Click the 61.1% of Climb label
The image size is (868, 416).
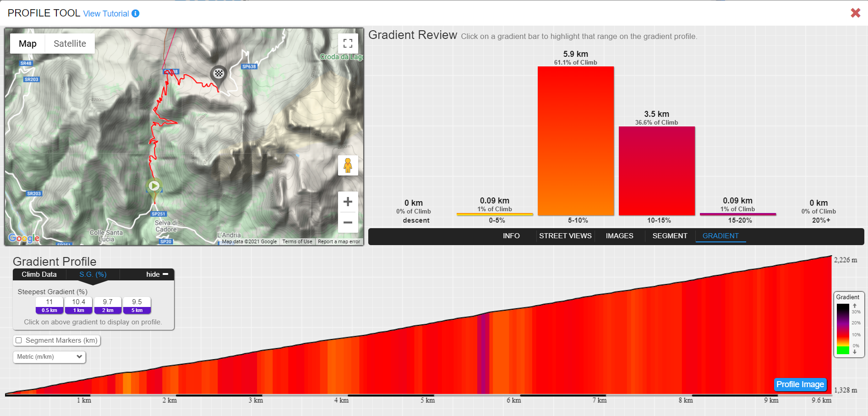[x=576, y=63]
